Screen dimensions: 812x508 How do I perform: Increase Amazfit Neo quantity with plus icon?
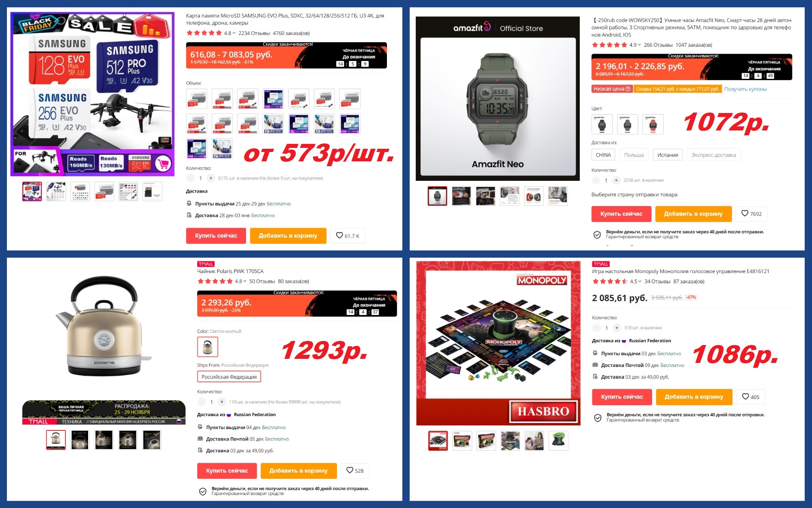616,180
